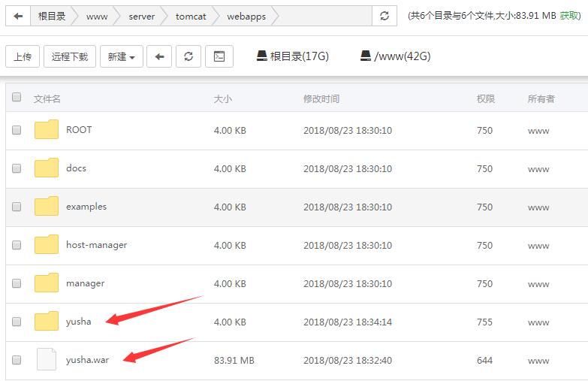The width and height of the screenshot is (588, 381).
Task: Click the yusha.war file icon
Action: coord(47,360)
